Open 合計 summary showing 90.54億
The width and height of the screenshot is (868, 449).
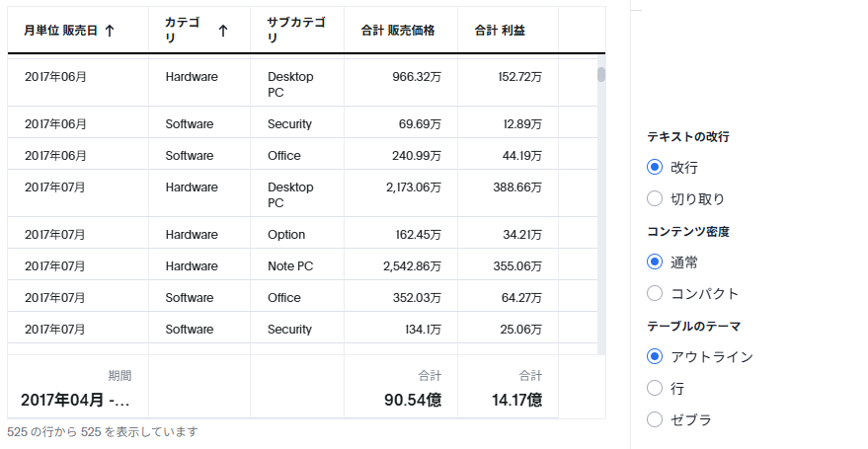[x=401, y=387]
